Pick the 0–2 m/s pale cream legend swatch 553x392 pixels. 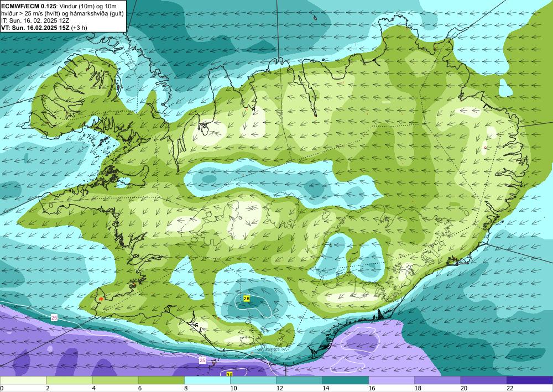click(x=23, y=380)
